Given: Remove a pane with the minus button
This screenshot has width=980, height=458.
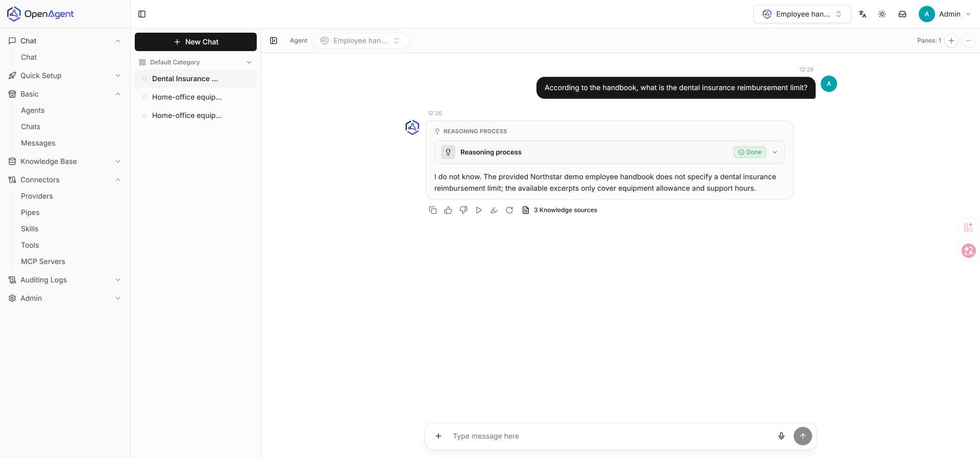Looking at the screenshot, I should pyautogui.click(x=968, y=41).
